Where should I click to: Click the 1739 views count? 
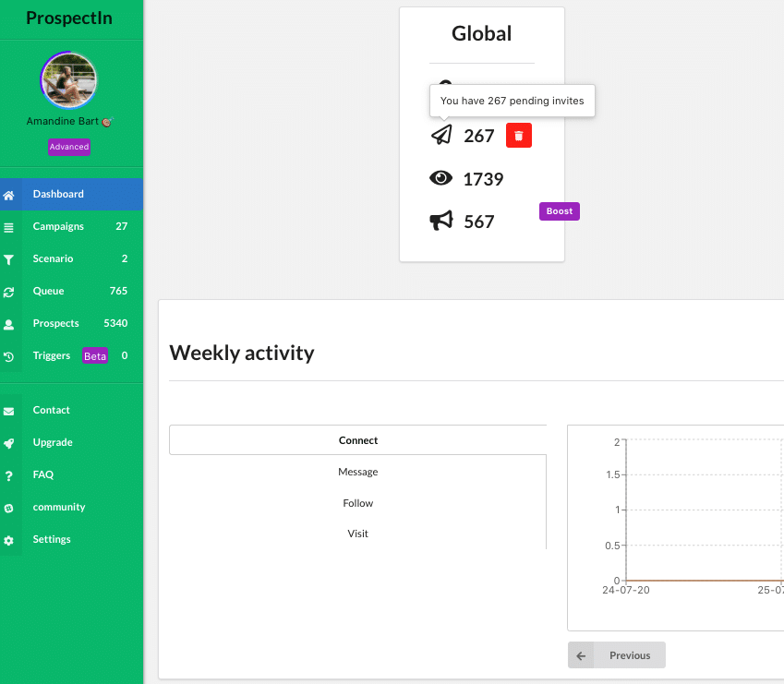point(483,179)
